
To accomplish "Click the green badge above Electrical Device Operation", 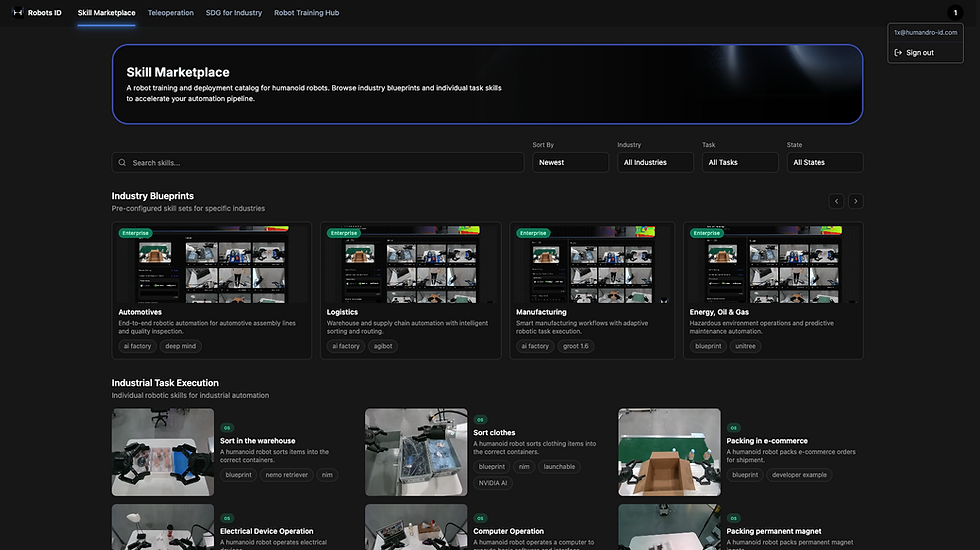I will coord(227,518).
